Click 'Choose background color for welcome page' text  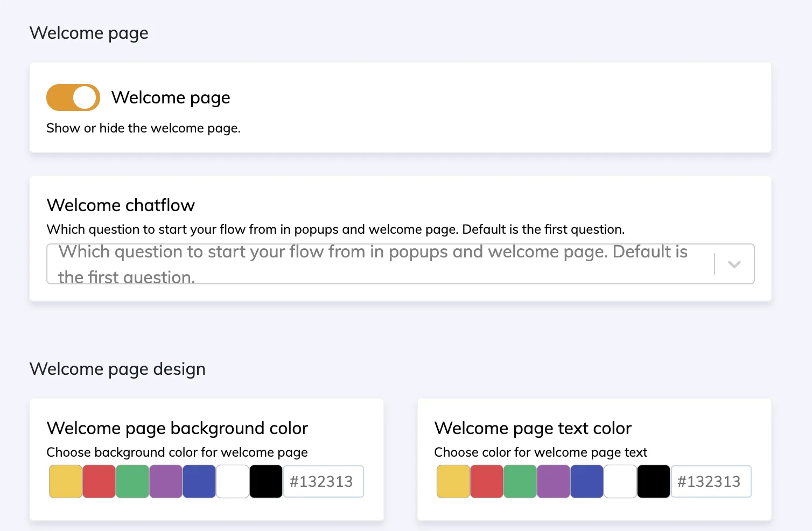tap(177, 452)
